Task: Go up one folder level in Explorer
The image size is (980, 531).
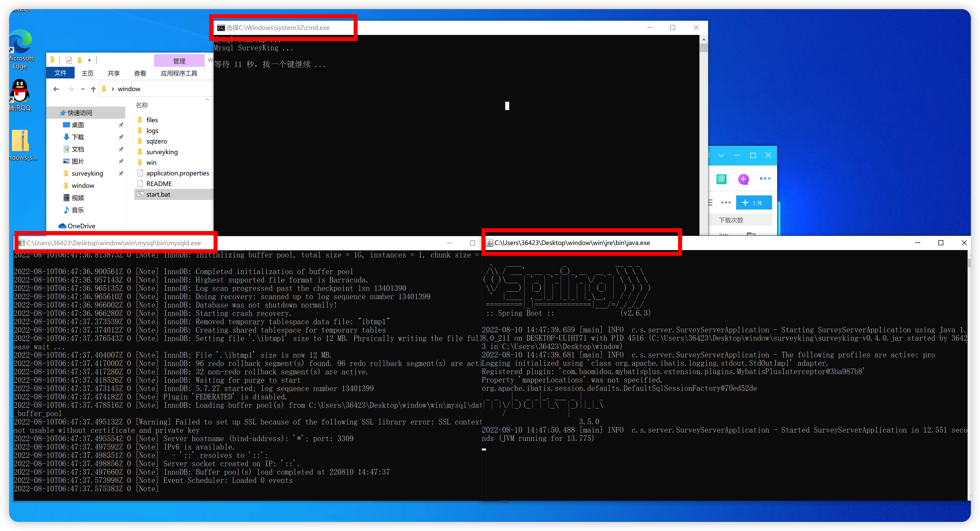Action: 93,89
